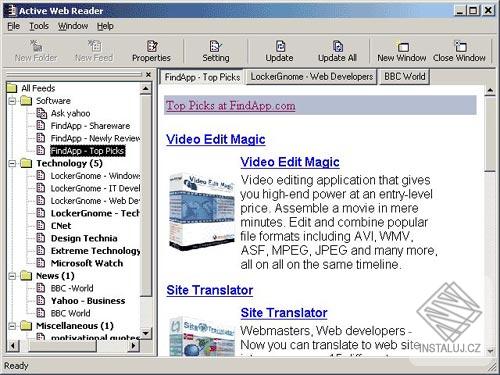Collapse the Software folder tree node
This screenshot has width=500, height=375.
click(x=12, y=101)
